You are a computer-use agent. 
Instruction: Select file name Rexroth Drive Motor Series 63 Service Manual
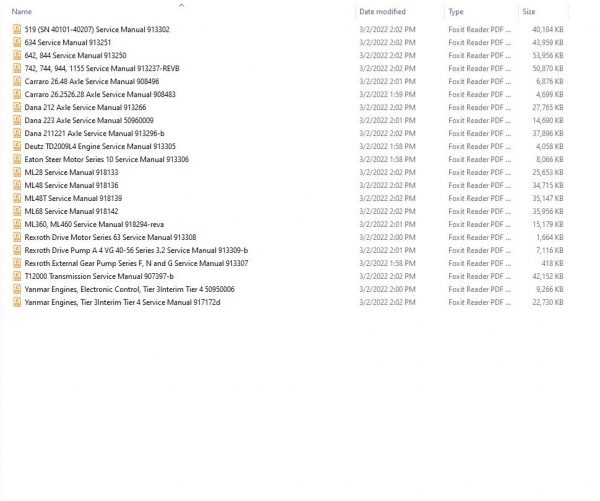110,238
